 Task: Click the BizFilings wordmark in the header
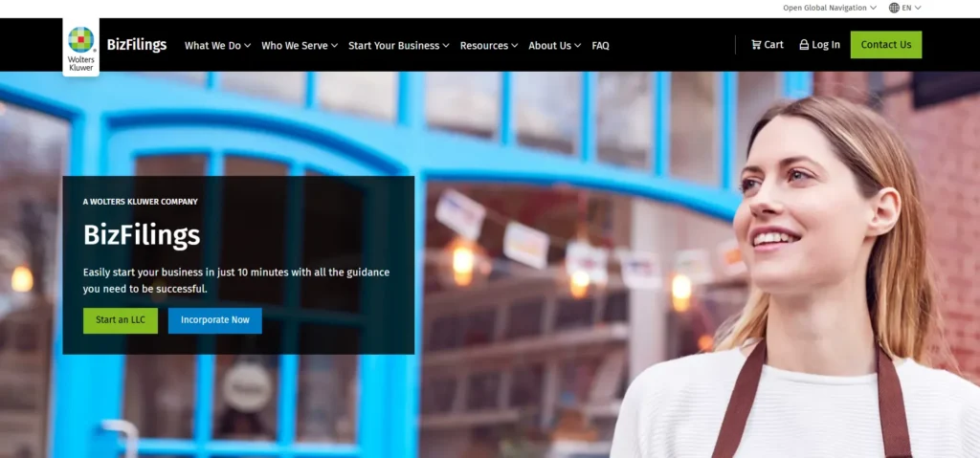[137, 45]
